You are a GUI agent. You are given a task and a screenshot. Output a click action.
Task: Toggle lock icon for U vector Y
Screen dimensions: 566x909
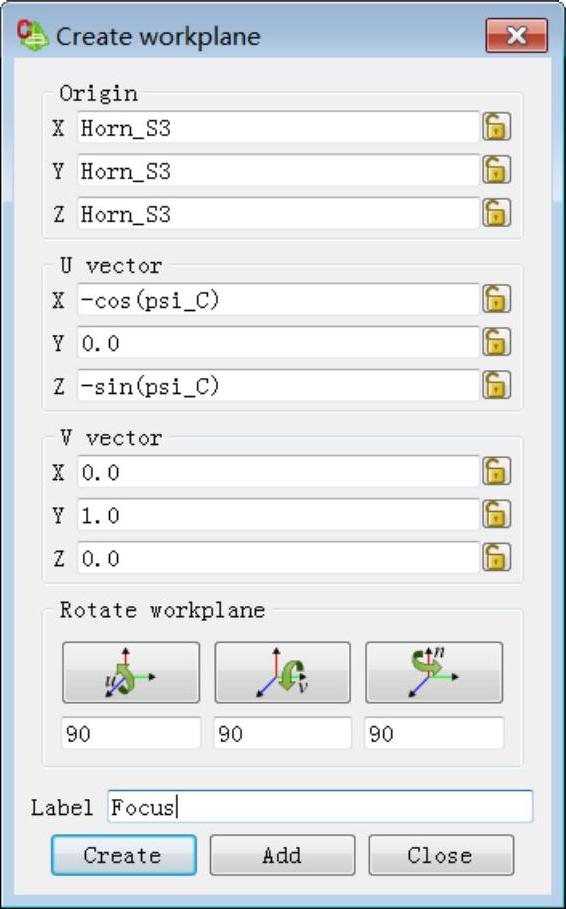[x=496, y=342]
